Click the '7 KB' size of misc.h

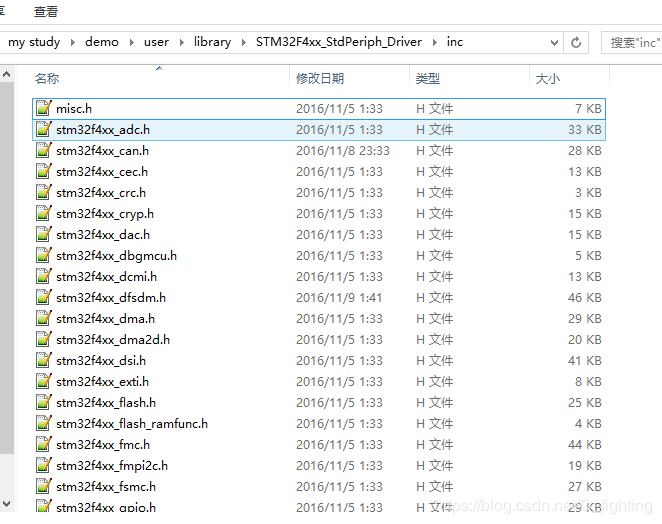(588, 109)
